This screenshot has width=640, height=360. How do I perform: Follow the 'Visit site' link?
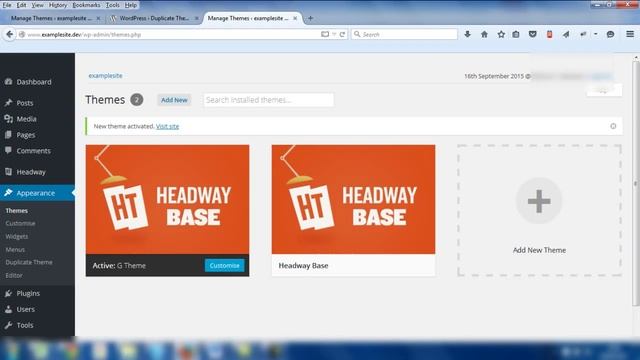[167, 127]
